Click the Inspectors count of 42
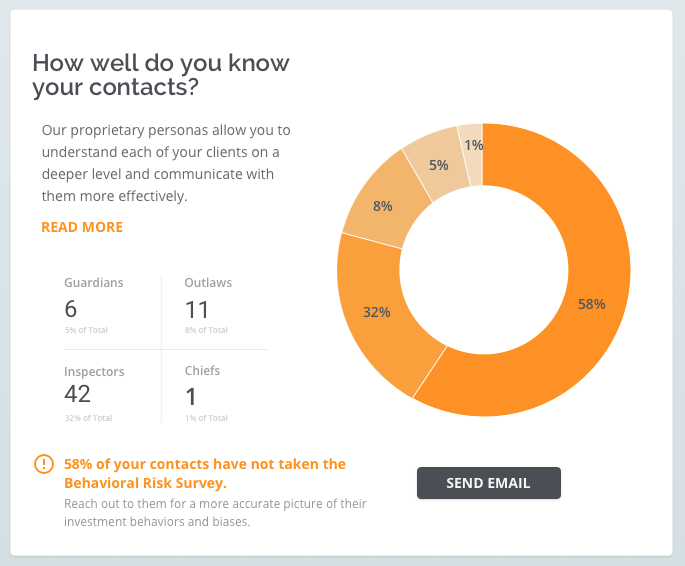685x566 pixels. (78, 394)
